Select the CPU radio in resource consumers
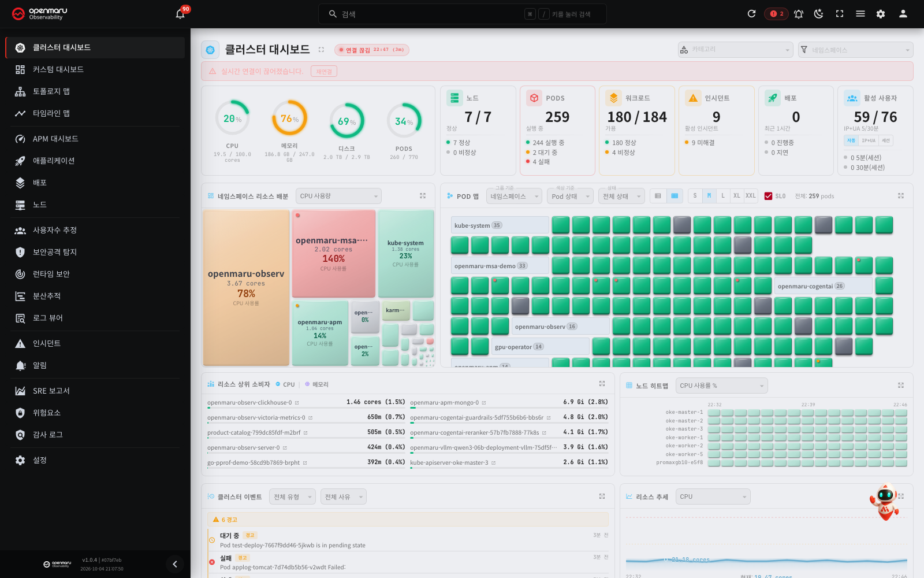Image resolution: width=924 pixels, height=578 pixels. pos(285,384)
